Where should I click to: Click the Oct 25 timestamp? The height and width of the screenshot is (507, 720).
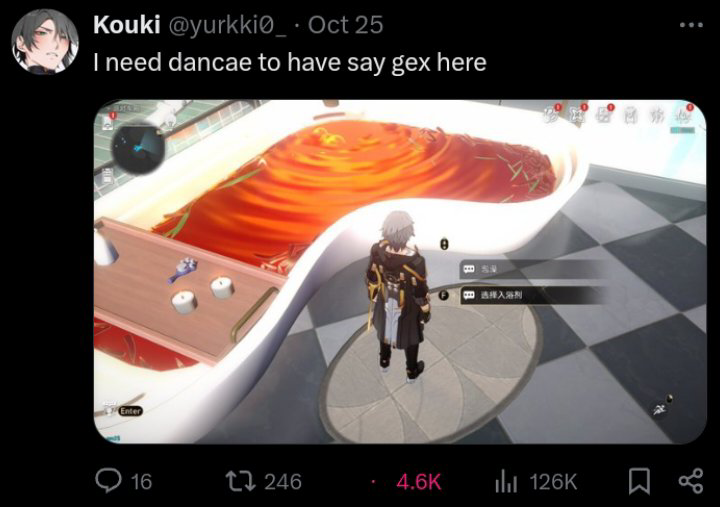tap(345, 25)
